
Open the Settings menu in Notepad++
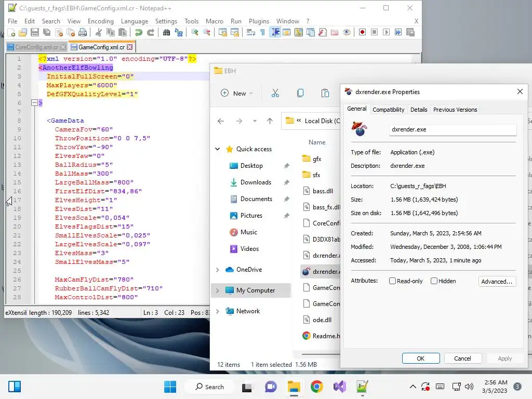166,21
